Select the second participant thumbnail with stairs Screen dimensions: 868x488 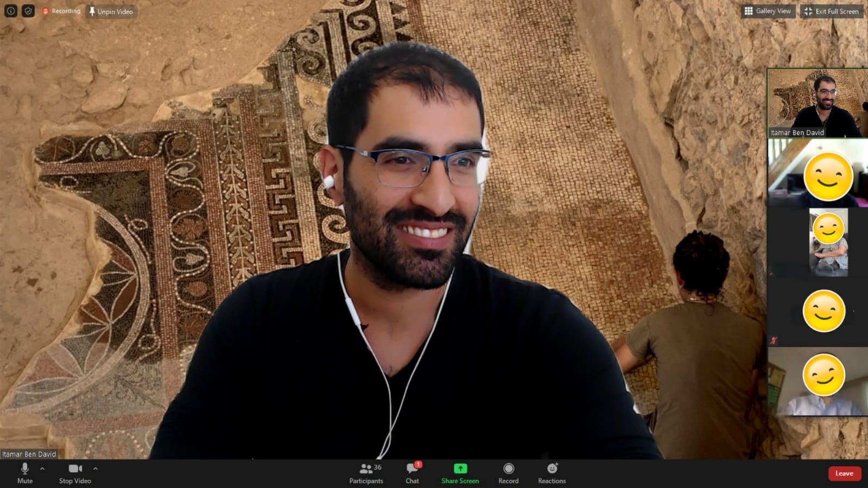(817, 173)
